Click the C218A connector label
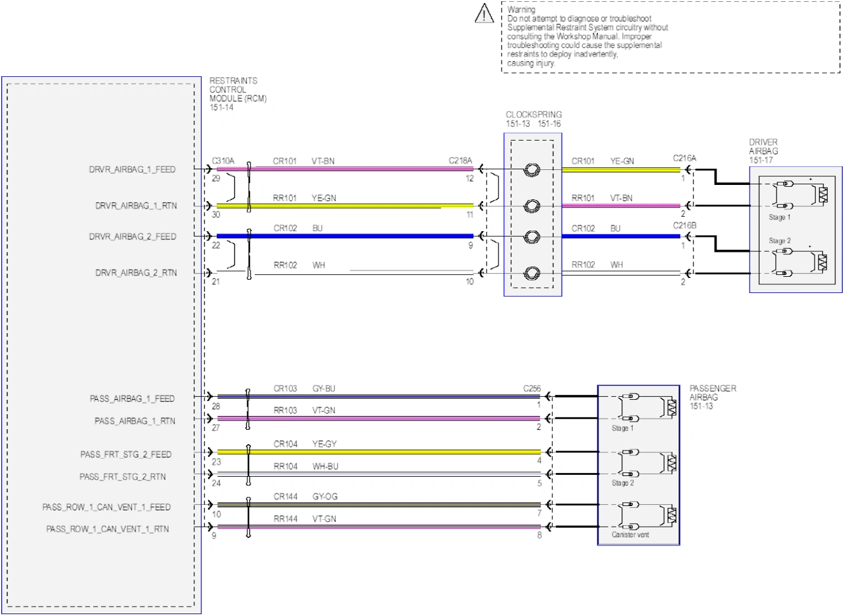Viewport: 844px width, 616px height. tap(460, 161)
